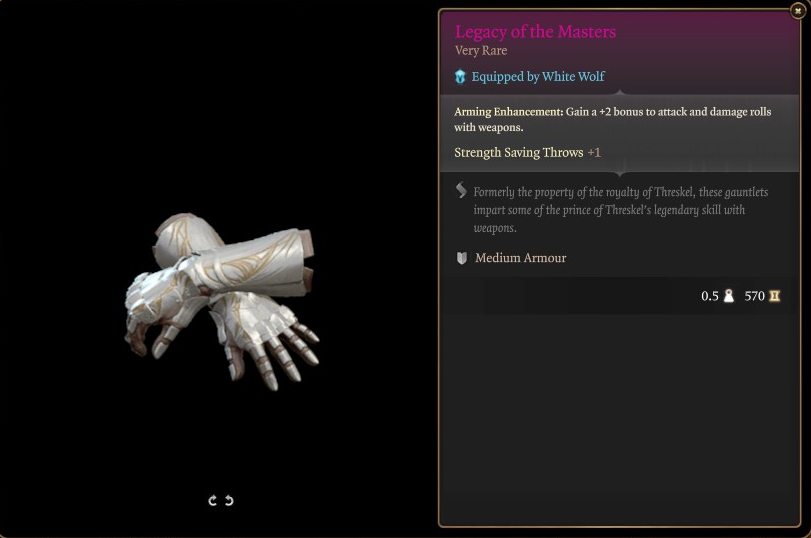Close the item inspect window
This screenshot has width=811, height=538.
[798, 10]
